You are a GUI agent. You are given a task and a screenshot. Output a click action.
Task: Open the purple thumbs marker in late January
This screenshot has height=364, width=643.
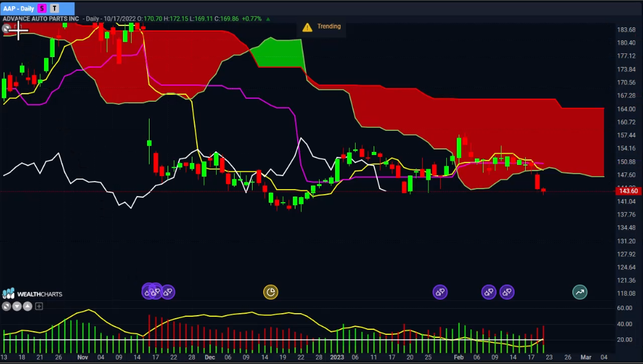click(x=440, y=292)
